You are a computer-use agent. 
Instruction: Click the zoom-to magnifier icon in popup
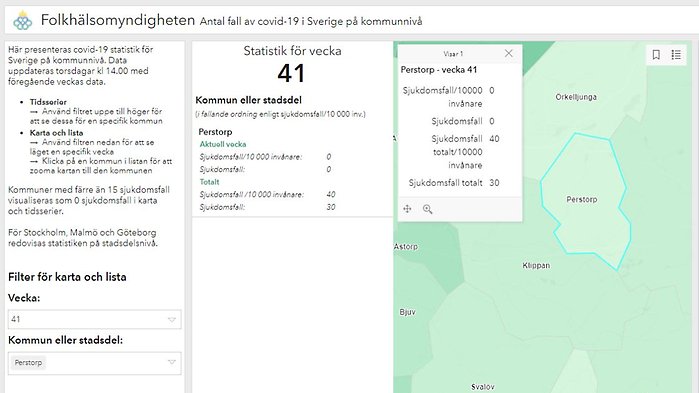coord(428,209)
